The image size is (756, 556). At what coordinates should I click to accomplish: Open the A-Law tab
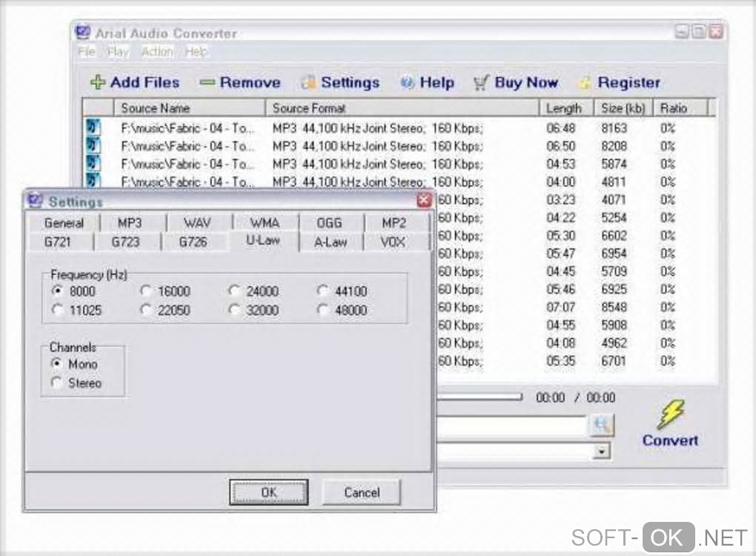coord(331,242)
